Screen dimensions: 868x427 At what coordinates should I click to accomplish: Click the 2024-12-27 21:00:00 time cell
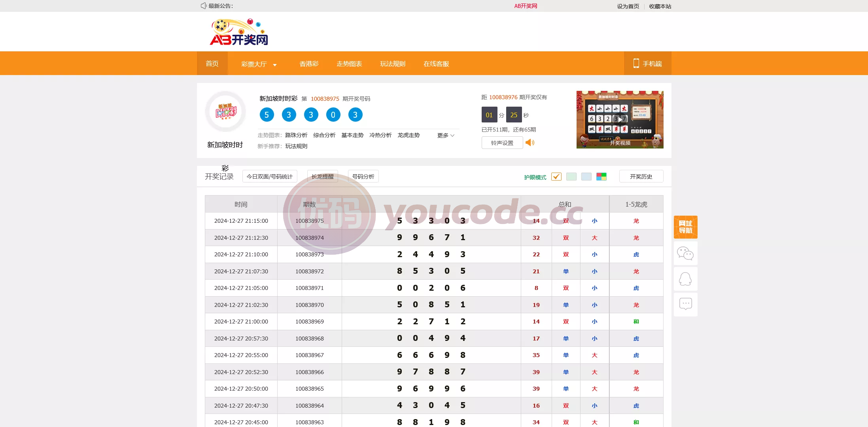coord(241,322)
